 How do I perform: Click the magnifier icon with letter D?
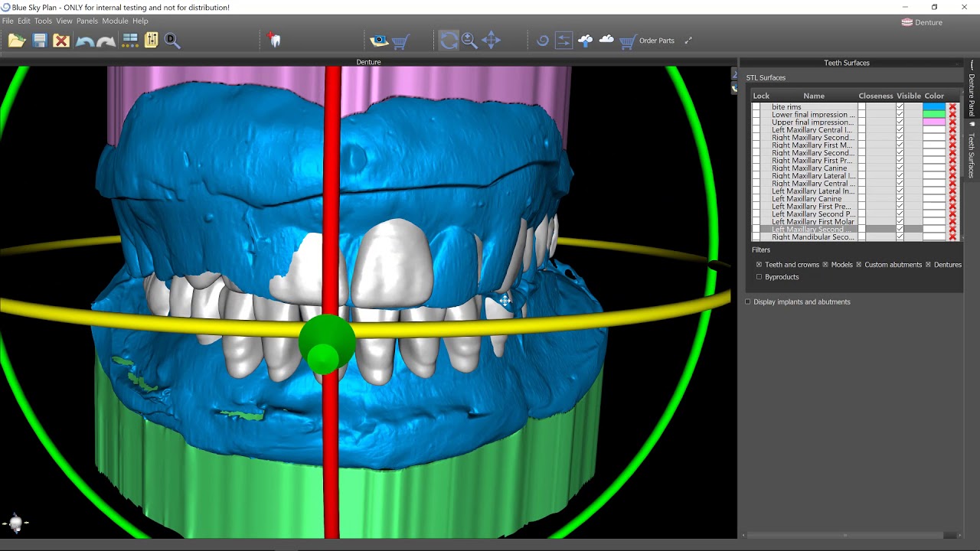(x=172, y=41)
